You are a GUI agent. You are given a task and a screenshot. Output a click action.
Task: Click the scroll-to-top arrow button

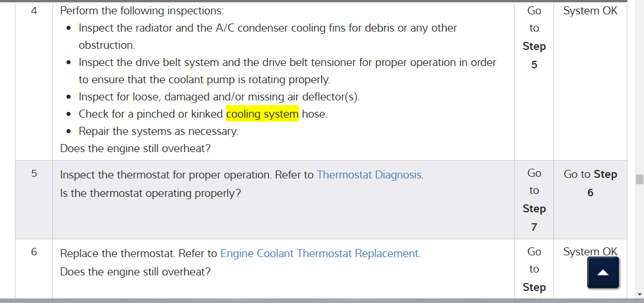pyautogui.click(x=603, y=273)
